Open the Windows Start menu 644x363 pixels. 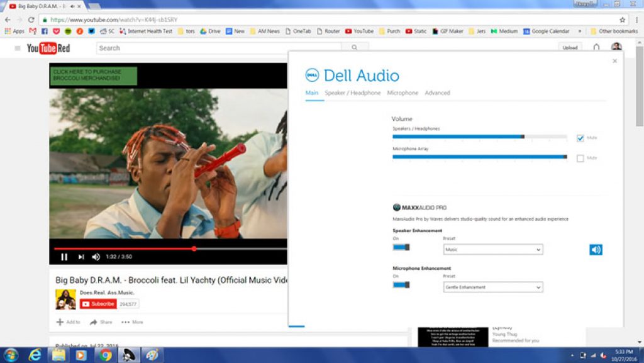11,355
